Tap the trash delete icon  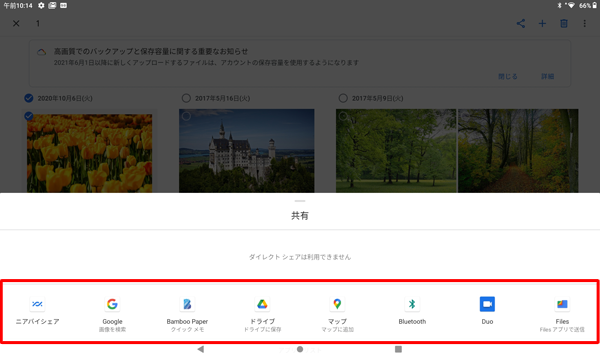[564, 23]
